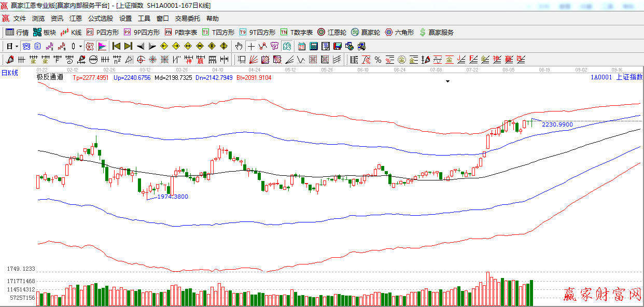
Task: Select the hand pan tool
Action: click(239, 46)
